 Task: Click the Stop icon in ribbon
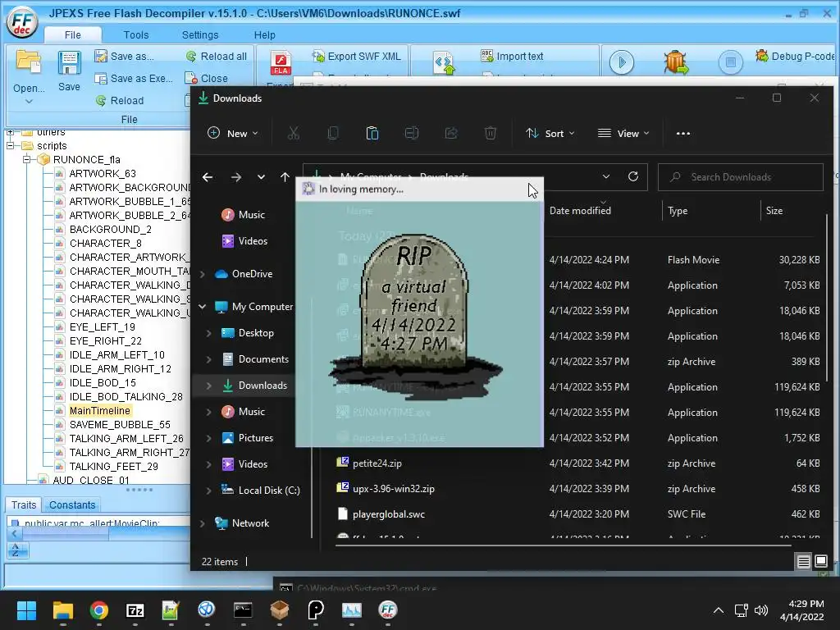(x=730, y=62)
